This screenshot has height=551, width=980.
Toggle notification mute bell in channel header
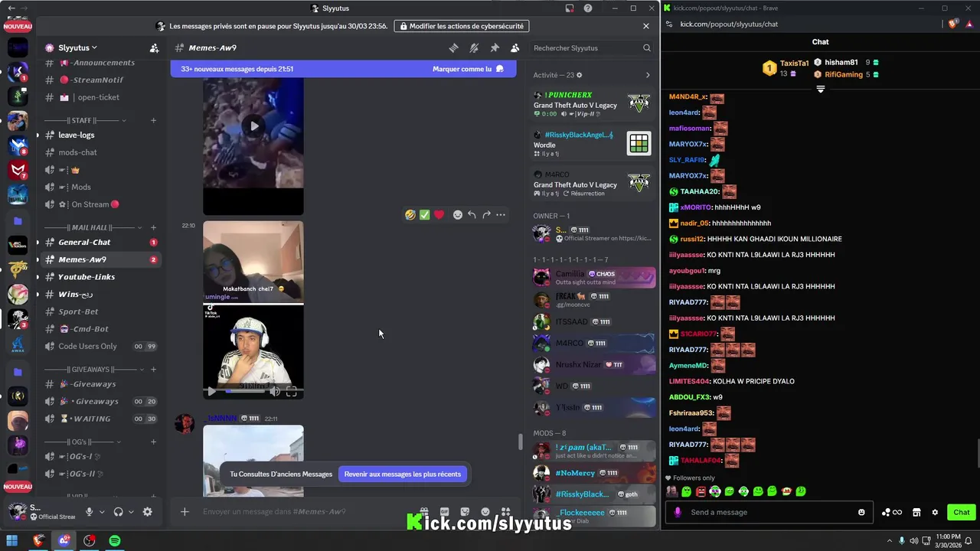[474, 47]
